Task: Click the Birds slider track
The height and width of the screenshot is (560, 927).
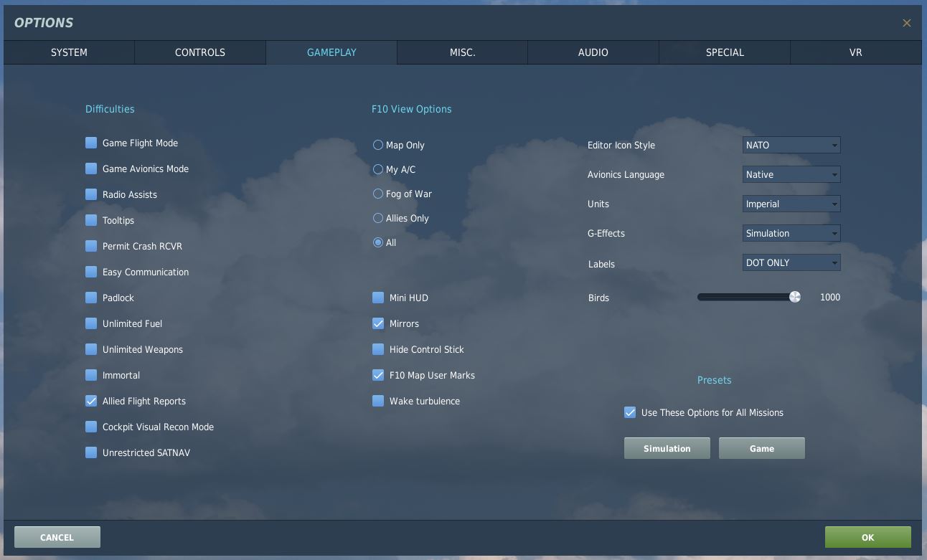Action: click(x=748, y=297)
